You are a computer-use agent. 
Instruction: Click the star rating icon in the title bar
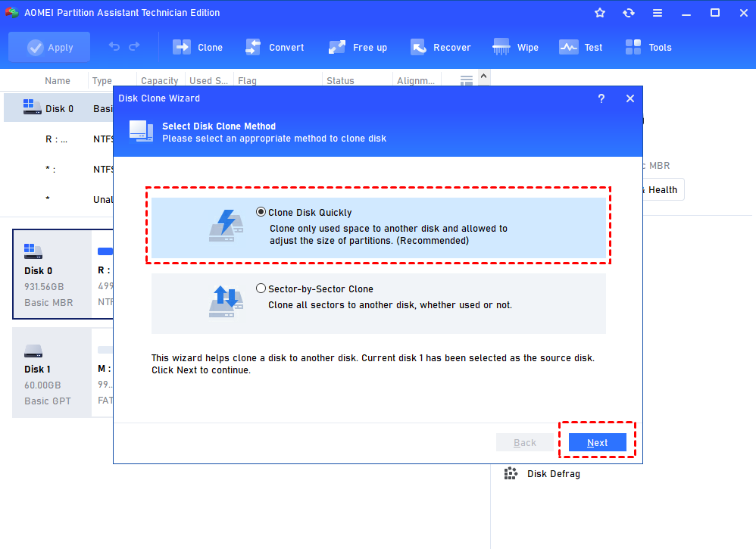[599, 12]
